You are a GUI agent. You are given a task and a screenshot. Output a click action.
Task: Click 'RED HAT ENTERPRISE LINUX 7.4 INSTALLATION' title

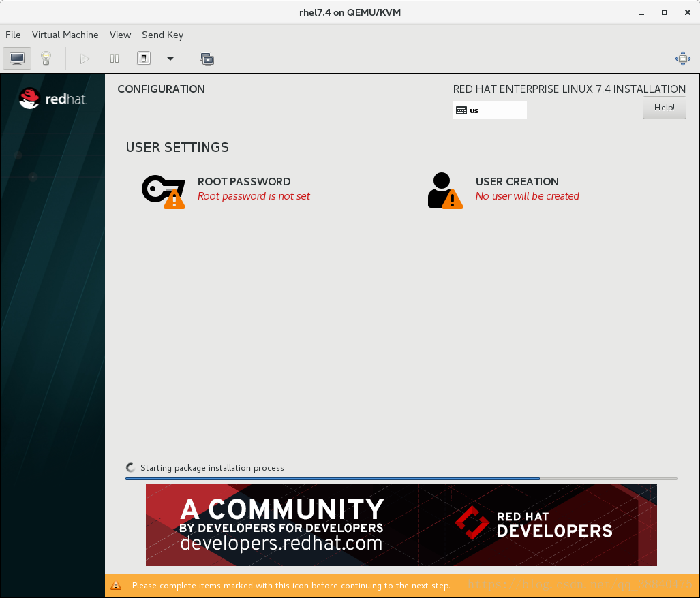569,89
